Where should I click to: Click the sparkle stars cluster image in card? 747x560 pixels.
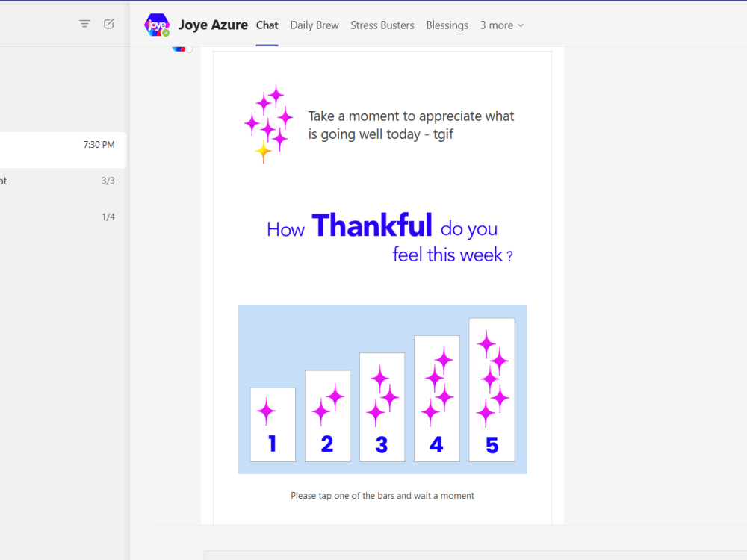click(x=269, y=124)
